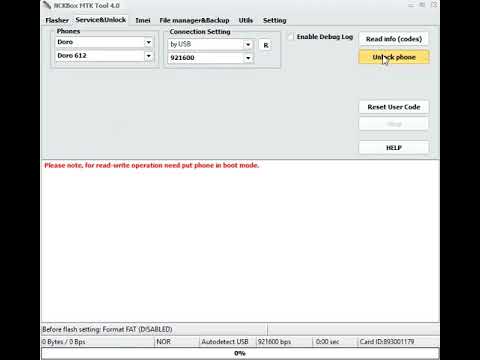Open the File manager&Backup tab
The image size is (480, 360).
tap(194, 20)
